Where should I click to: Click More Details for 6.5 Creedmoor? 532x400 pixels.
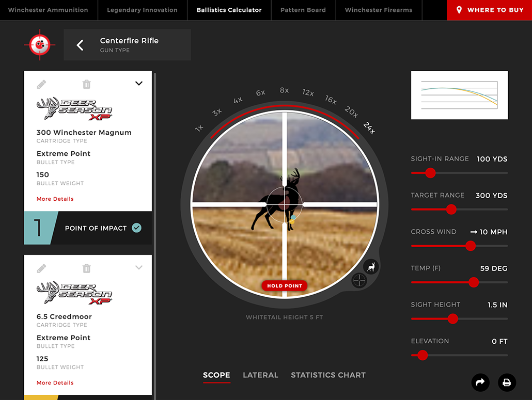[x=55, y=383]
